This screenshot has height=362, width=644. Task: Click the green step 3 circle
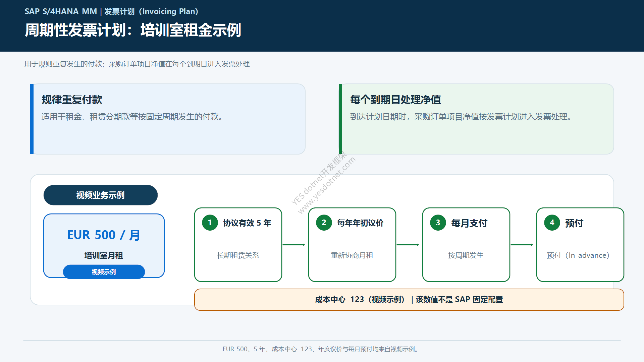[x=438, y=223]
